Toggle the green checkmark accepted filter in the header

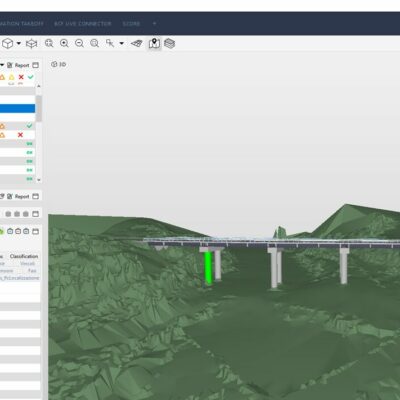[31, 77]
